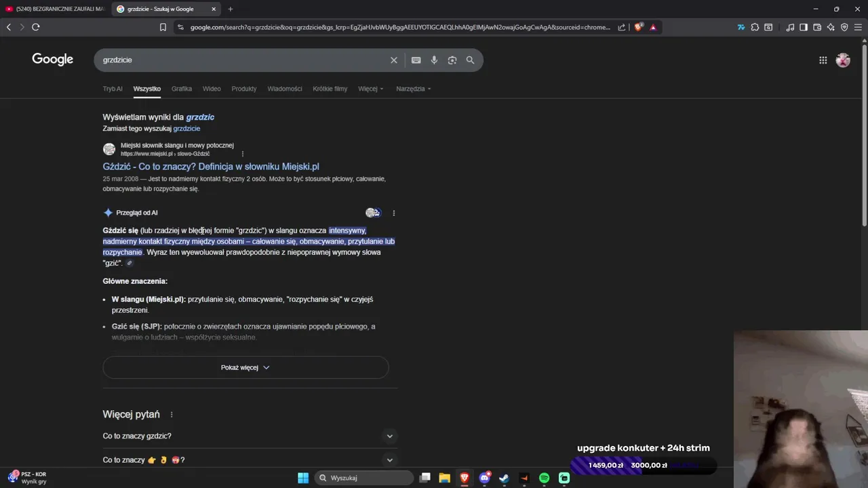The height and width of the screenshot is (488, 868).
Task: Open Brave Rewards triangle icon
Action: pyautogui.click(x=653, y=27)
